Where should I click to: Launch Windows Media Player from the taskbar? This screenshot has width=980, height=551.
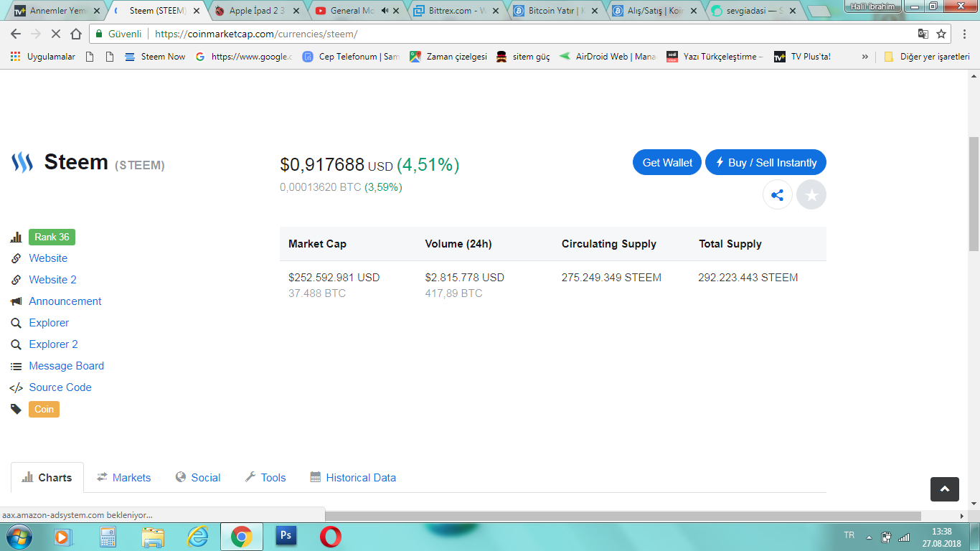point(63,537)
